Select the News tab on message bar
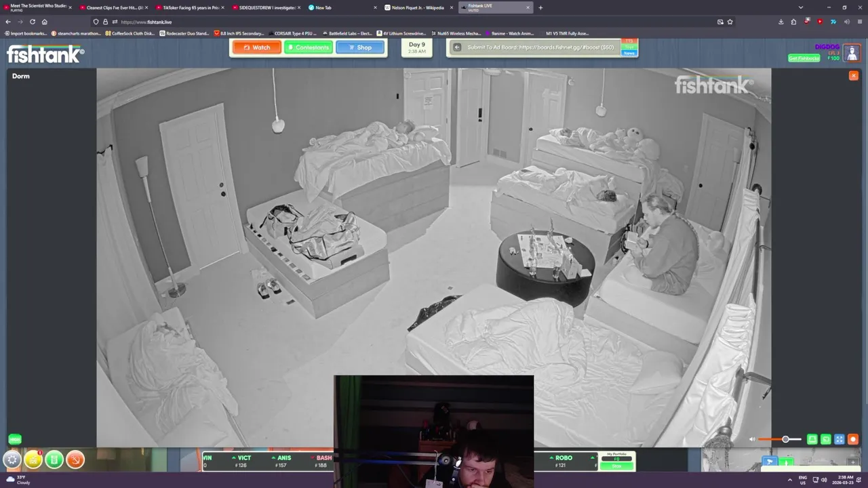Viewport: 868px width, 488px height. (x=630, y=53)
